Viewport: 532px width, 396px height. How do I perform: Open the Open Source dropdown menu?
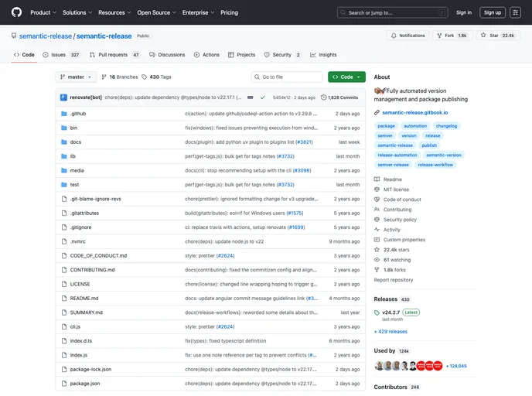tap(156, 12)
